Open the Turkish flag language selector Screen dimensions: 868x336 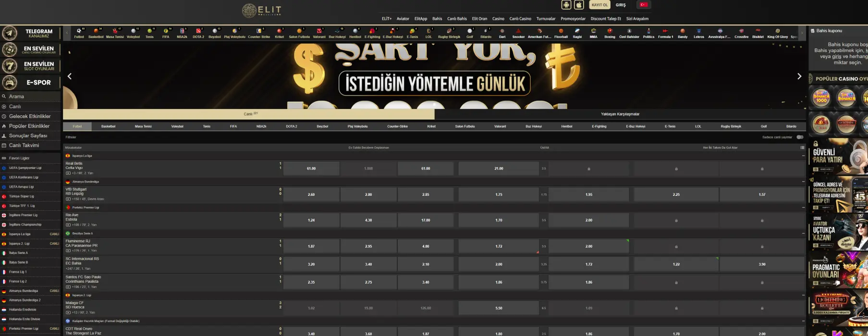tap(643, 5)
